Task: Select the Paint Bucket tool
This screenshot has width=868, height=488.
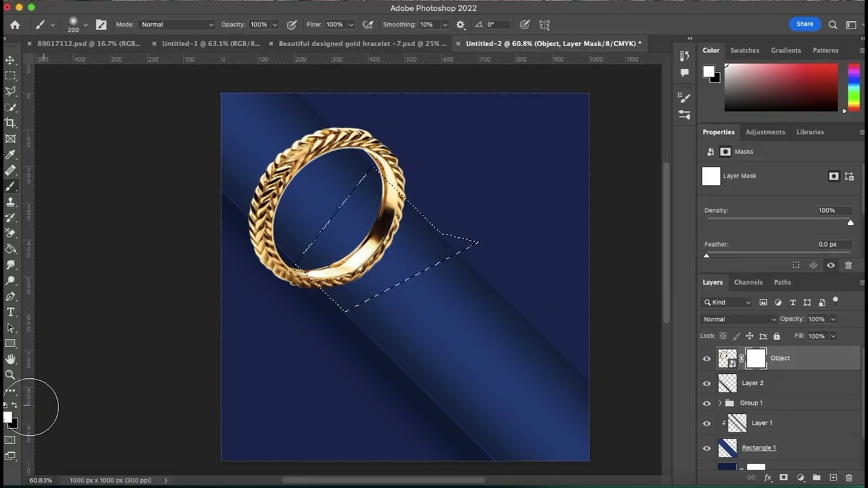Action: (10, 249)
